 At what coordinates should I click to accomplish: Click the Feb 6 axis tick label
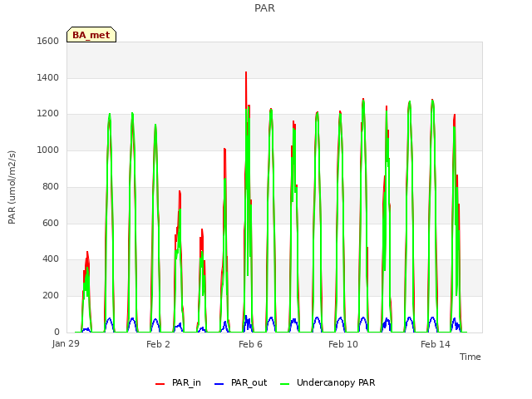[250, 344]
